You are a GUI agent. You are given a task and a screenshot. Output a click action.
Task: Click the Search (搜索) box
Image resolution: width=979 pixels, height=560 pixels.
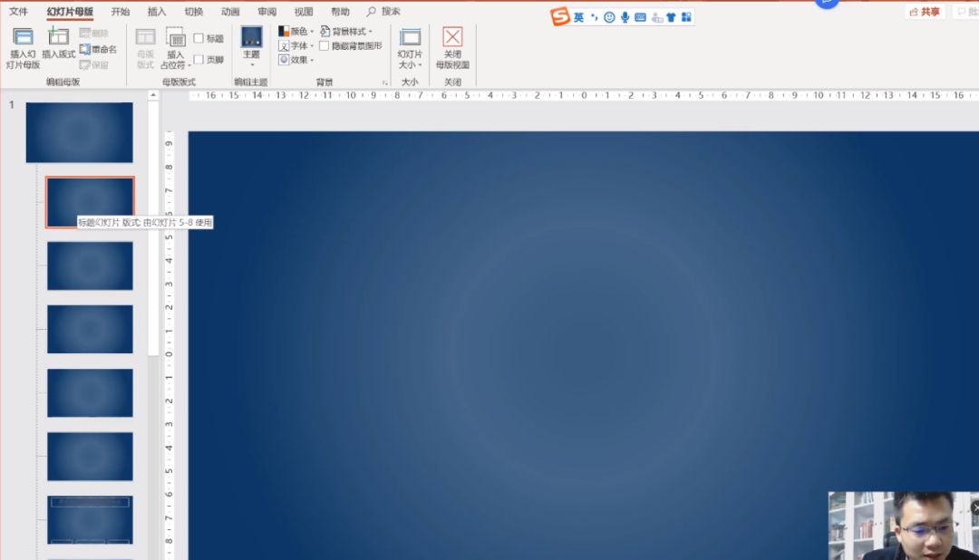(x=384, y=11)
